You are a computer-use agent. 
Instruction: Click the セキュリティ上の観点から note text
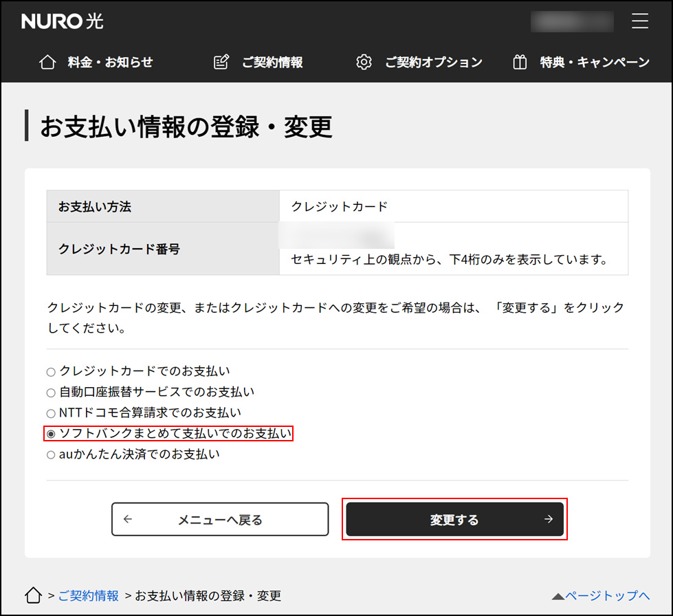(x=450, y=259)
